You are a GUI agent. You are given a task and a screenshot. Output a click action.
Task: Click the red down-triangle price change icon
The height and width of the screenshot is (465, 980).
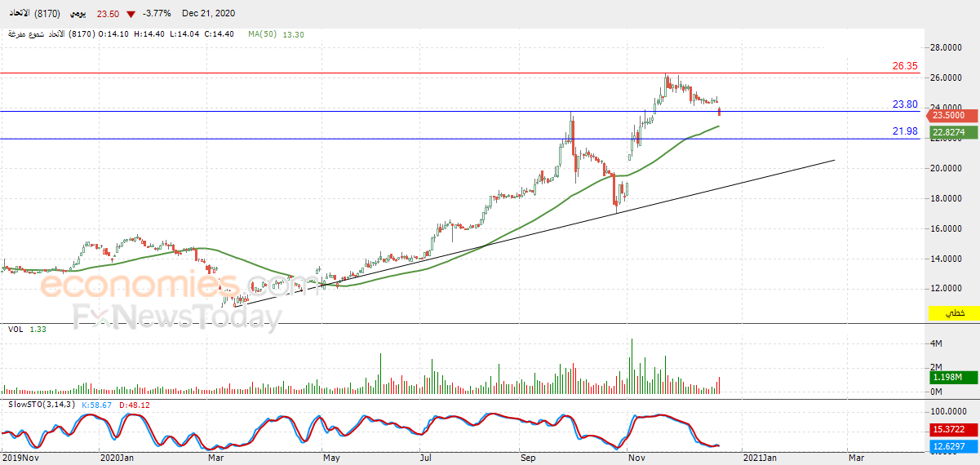click(x=131, y=14)
